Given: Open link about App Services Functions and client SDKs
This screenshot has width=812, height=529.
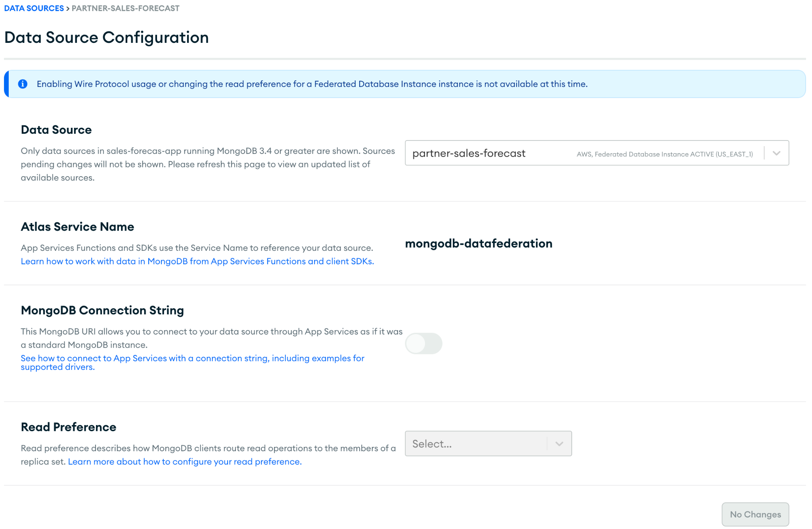Looking at the screenshot, I should tap(197, 261).
